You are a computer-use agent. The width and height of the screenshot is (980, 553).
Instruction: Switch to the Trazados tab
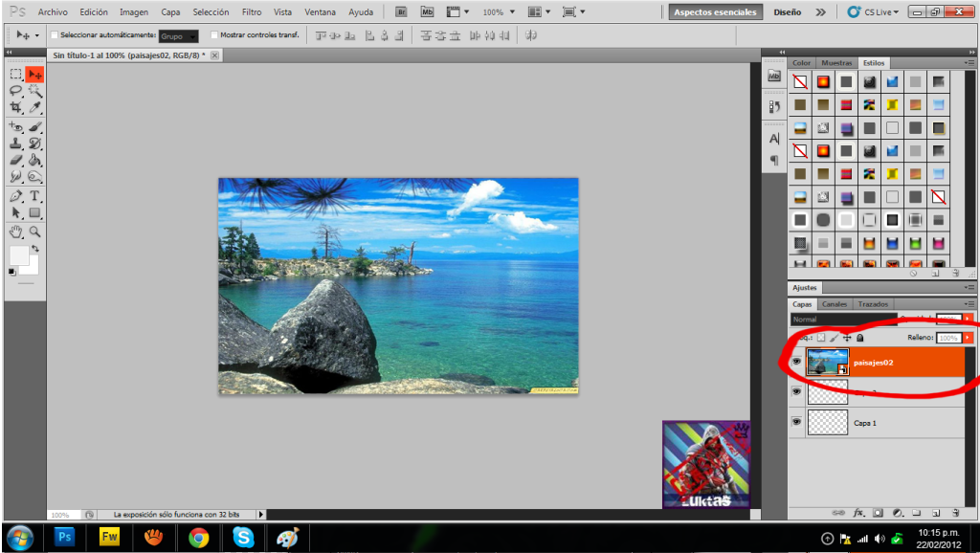(x=873, y=304)
